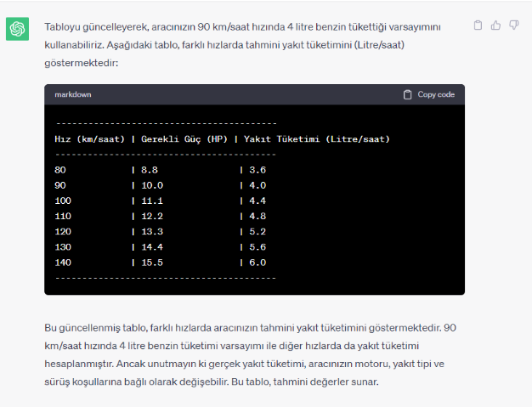Click the 4.4 fuel value in the table
The image size is (532, 407).
click(258, 201)
